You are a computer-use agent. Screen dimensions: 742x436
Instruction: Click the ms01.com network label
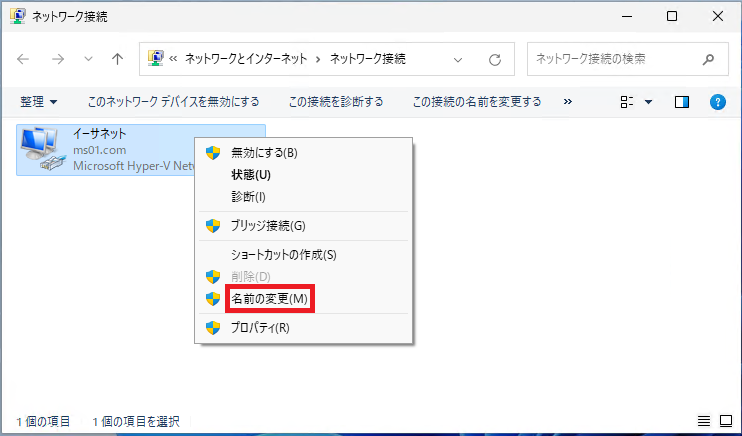[x=99, y=150]
